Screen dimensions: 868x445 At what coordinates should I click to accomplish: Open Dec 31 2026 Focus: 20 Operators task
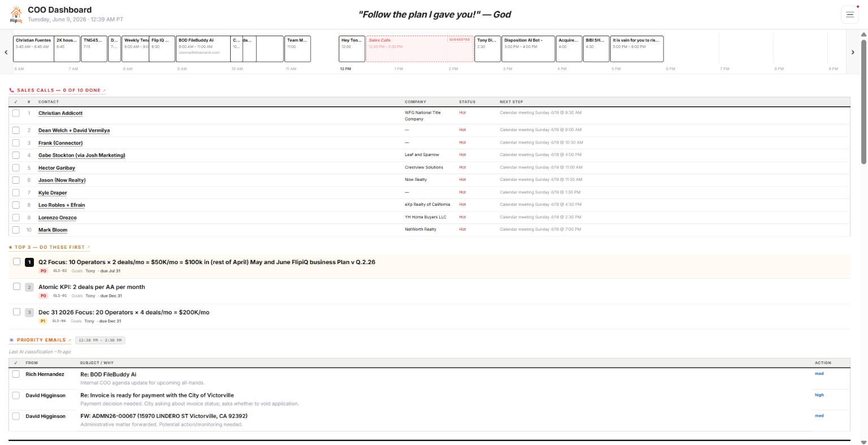(x=124, y=312)
